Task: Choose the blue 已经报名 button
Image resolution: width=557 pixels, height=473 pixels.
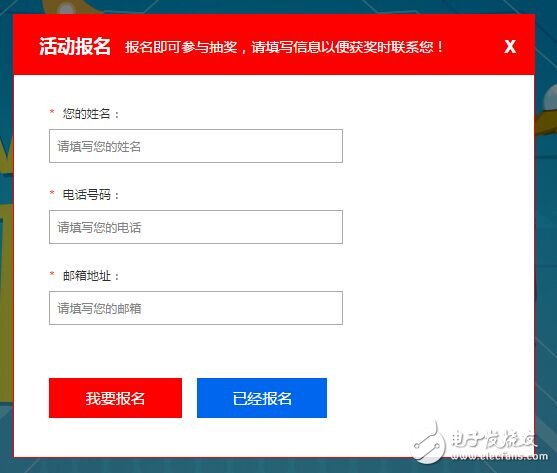Action: click(262, 398)
